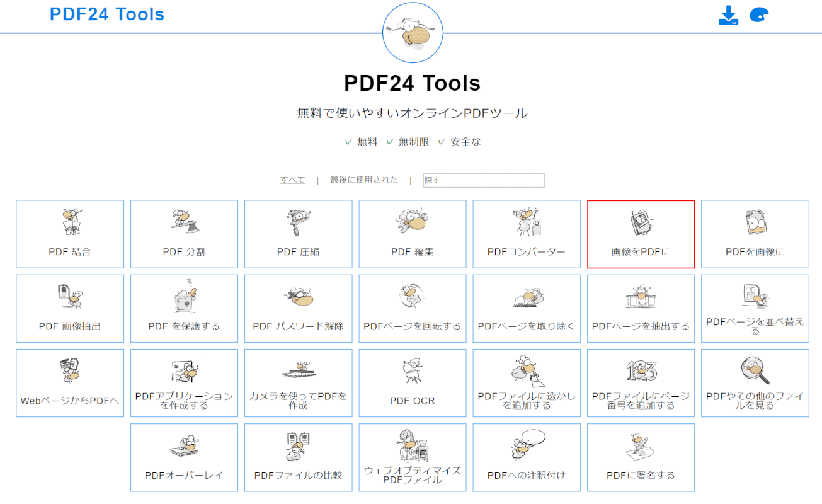Click the download desktop app icon
Viewport: 822px width, 504px height.
pos(728,15)
